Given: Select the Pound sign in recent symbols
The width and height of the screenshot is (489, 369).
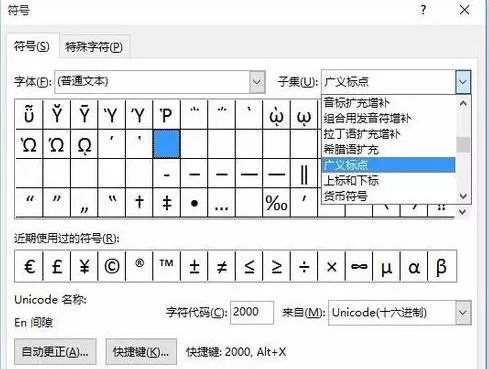Looking at the screenshot, I should click(x=57, y=266).
